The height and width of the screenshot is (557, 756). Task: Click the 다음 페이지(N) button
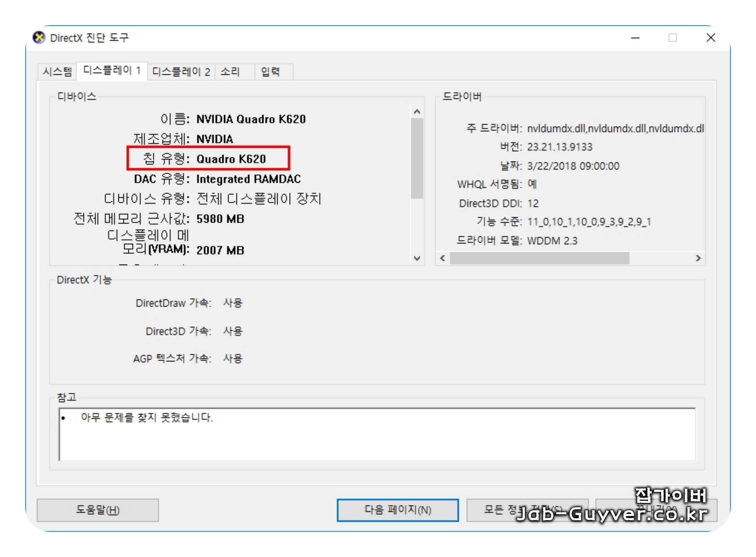(x=398, y=510)
